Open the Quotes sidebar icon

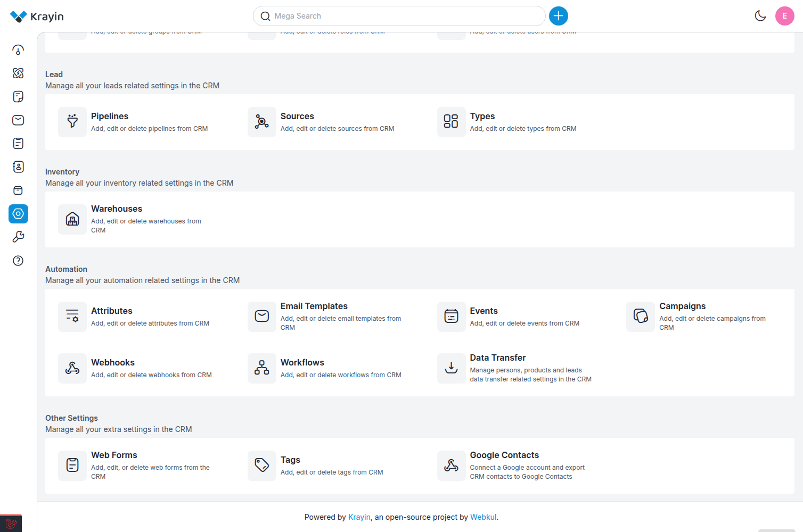click(x=18, y=97)
